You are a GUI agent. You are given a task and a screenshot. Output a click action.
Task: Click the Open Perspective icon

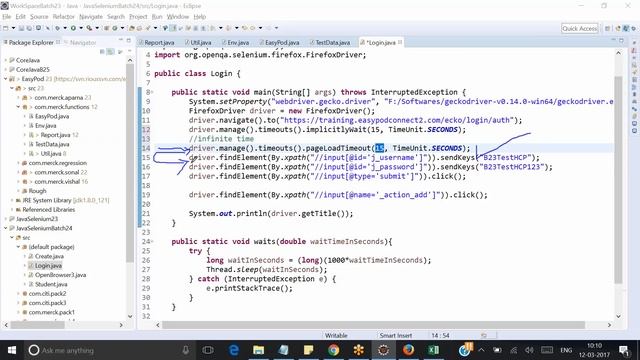(607, 28)
